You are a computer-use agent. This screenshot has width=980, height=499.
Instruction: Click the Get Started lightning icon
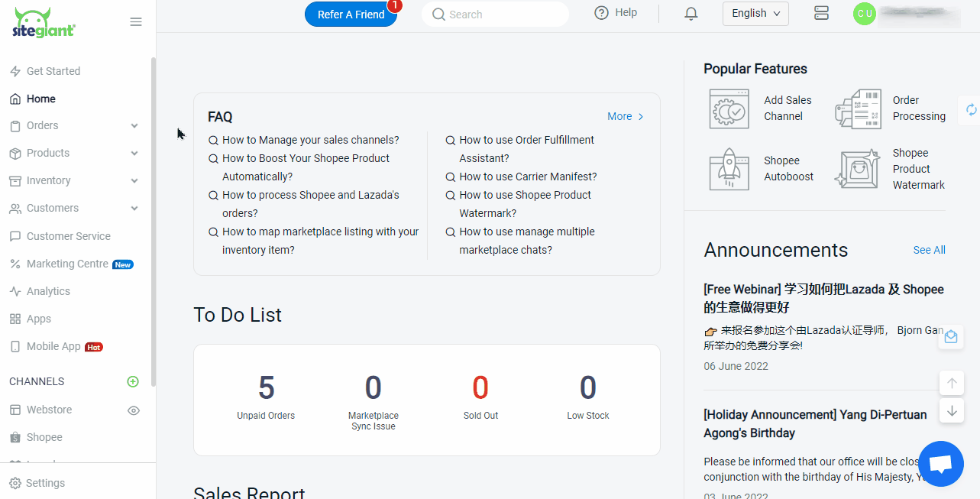(x=15, y=71)
